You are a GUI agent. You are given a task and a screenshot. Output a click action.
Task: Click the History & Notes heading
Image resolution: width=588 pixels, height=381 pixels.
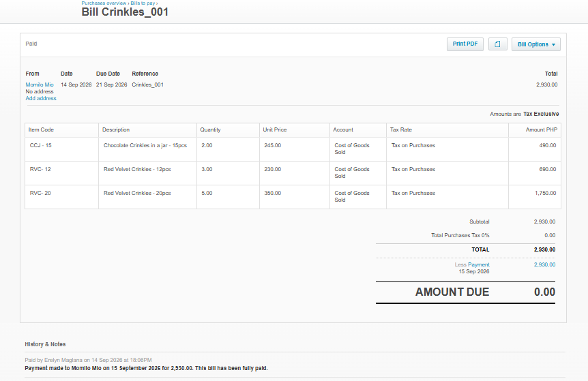[x=45, y=344]
